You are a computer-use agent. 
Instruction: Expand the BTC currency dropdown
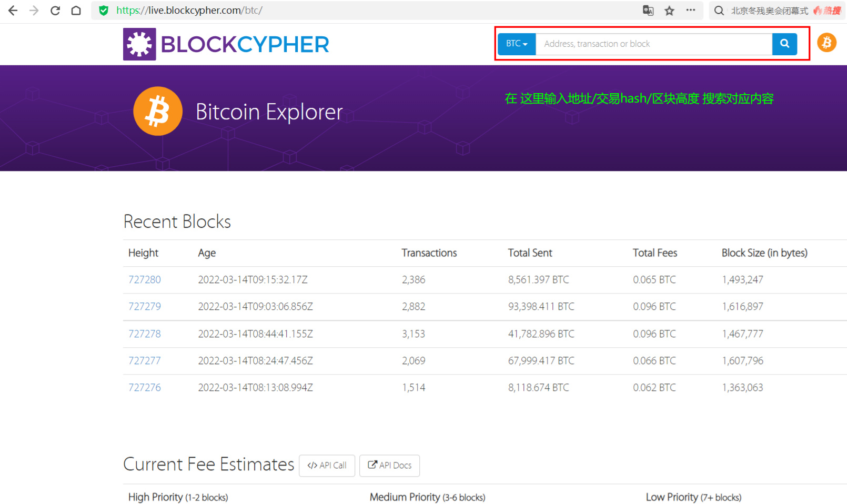click(x=517, y=44)
